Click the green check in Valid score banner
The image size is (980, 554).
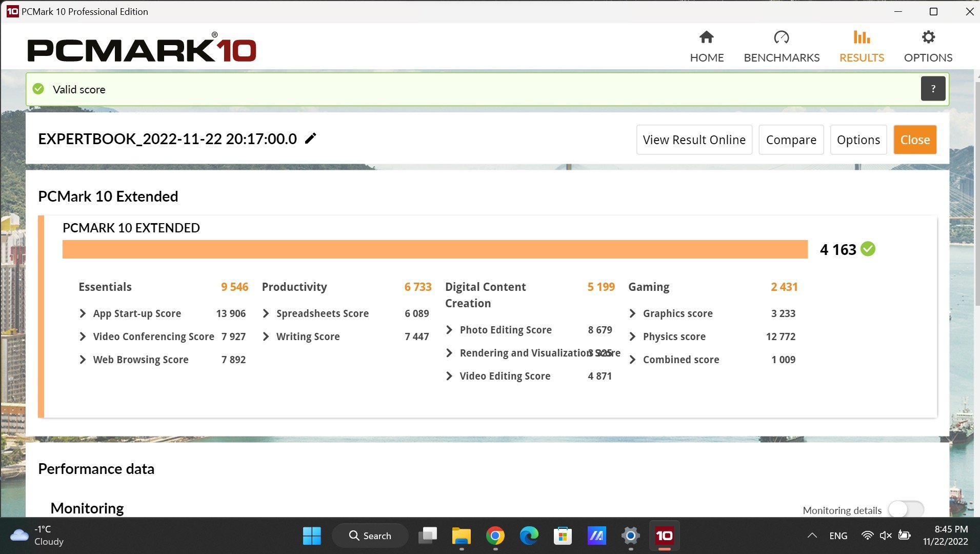[x=38, y=89]
